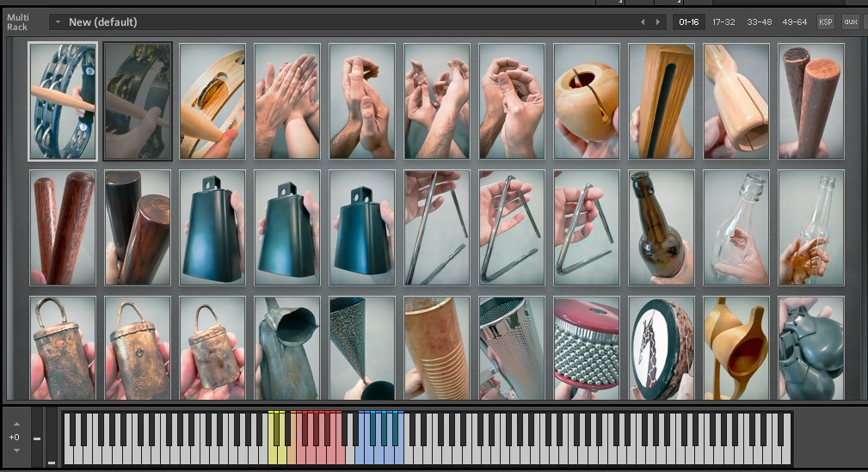
Task: Go to previous multi with left arrow
Action: [643, 22]
